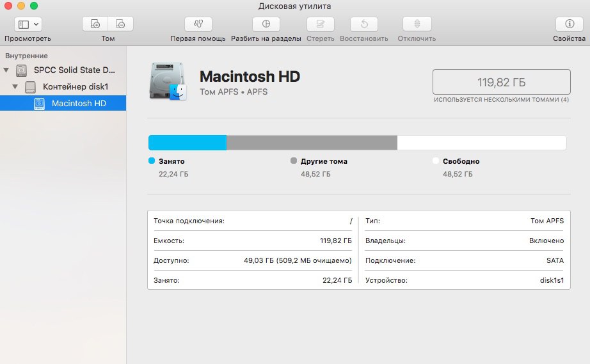Click the gray Другие тома legend dot
This screenshot has width=590, height=364.
(x=294, y=161)
